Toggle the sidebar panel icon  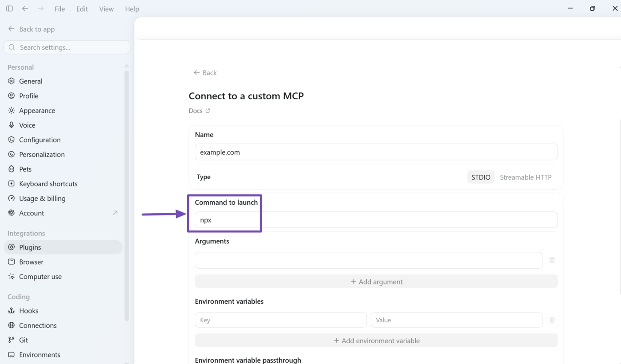click(x=9, y=8)
